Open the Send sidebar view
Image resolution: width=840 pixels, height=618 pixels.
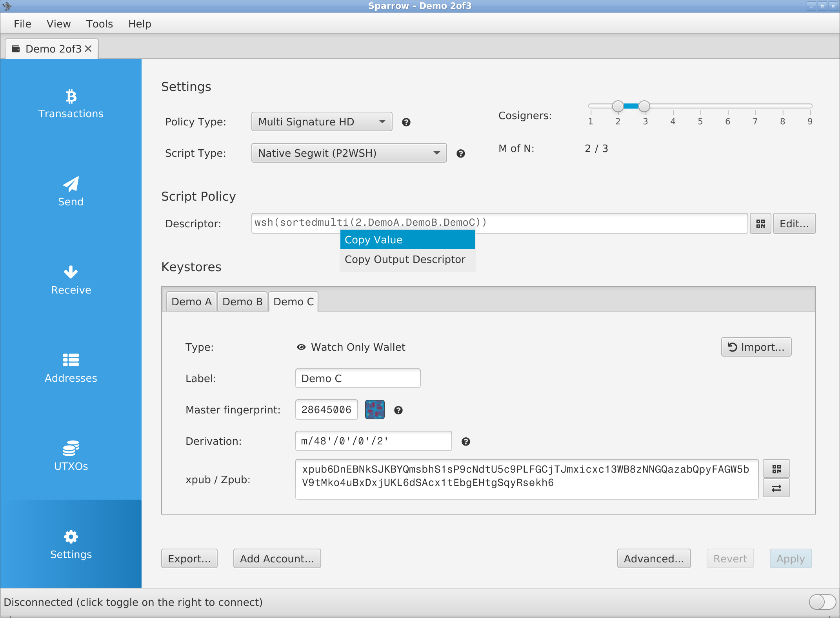click(71, 192)
